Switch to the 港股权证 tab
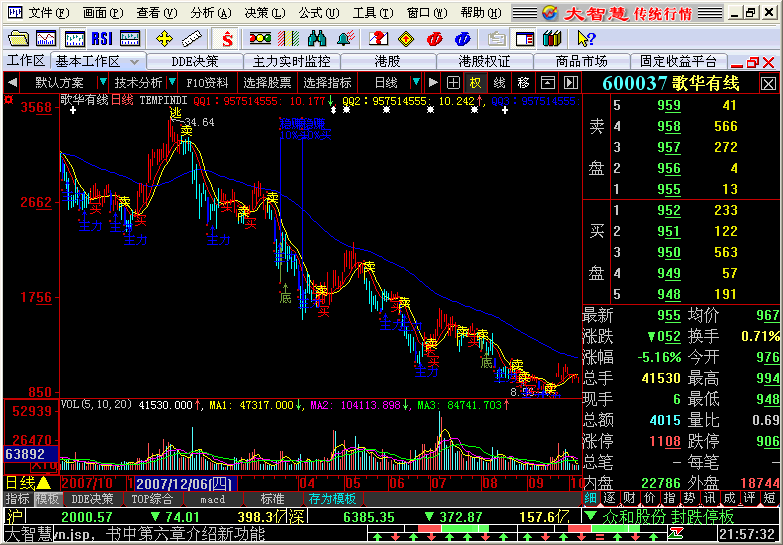 tap(484, 61)
